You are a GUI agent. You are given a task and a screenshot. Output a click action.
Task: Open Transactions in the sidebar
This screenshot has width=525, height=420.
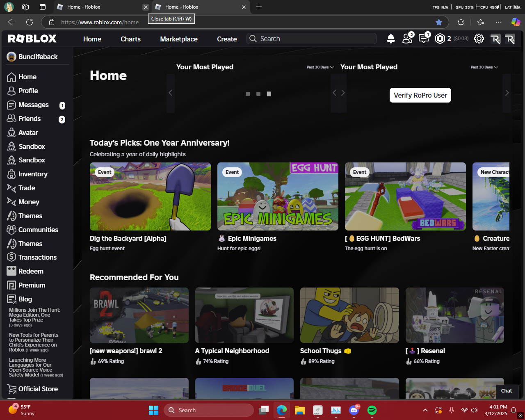click(x=37, y=257)
